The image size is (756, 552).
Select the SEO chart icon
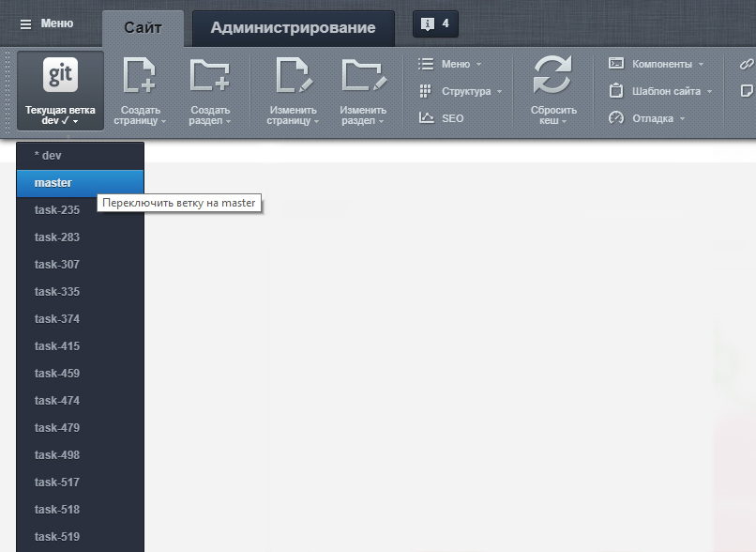click(x=429, y=117)
